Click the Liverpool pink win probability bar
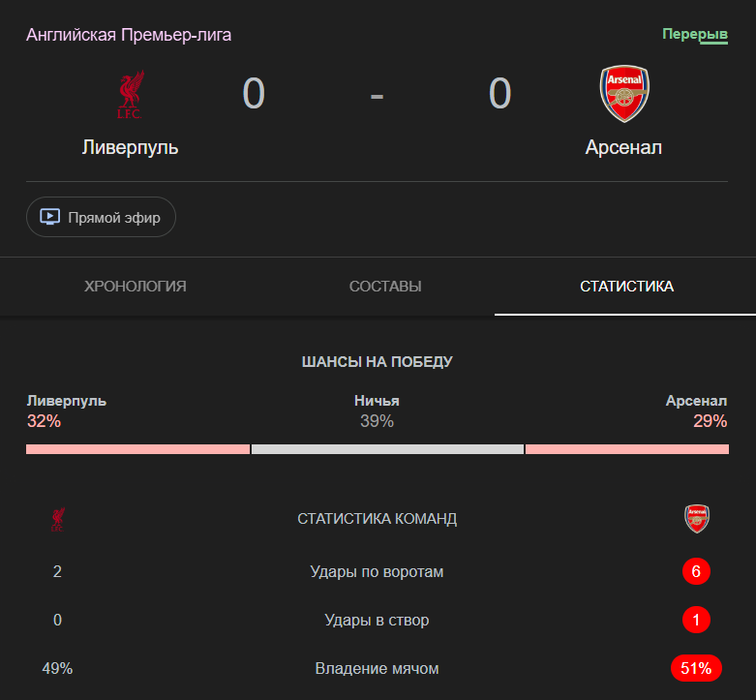Viewport: 756px width, 700px height. pyautogui.click(x=137, y=449)
